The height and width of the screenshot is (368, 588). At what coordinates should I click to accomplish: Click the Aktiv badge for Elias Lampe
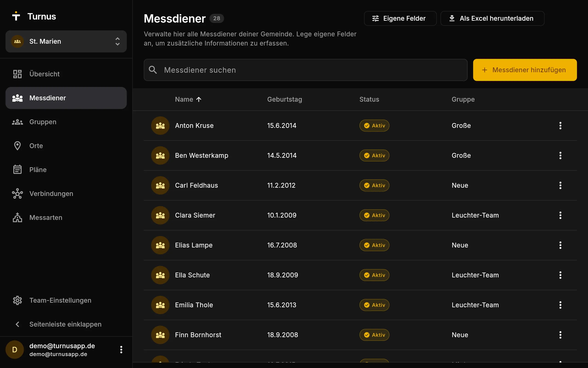point(374,245)
